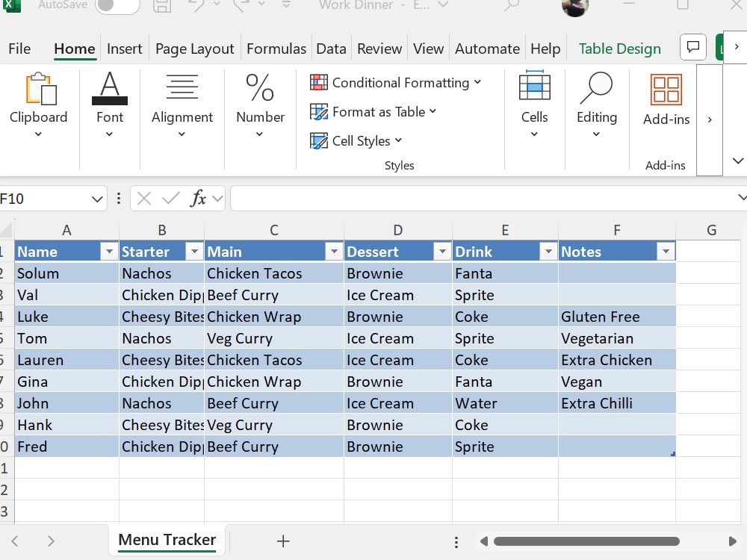The width and height of the screenshot is (747, 560).
Task: Select the Menu Tracker sheet tab
Action: click(167, 540)
